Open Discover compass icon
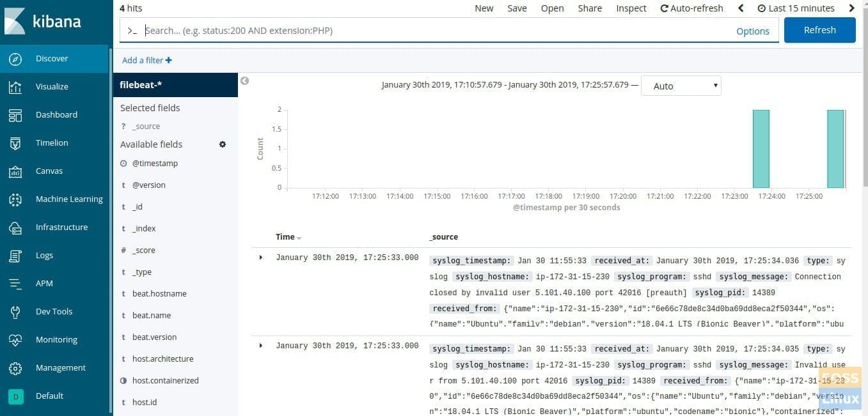This screenshot has height=416, width=868. click(16, 59)
